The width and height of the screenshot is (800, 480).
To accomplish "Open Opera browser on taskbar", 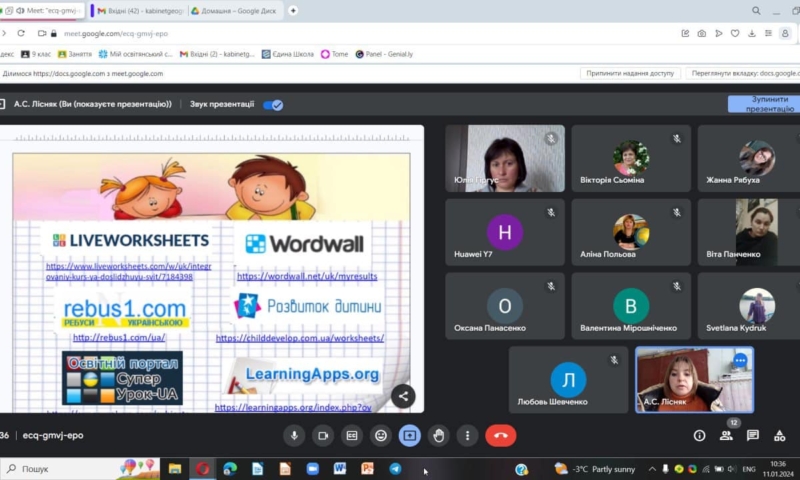I will tap(203, 469).
